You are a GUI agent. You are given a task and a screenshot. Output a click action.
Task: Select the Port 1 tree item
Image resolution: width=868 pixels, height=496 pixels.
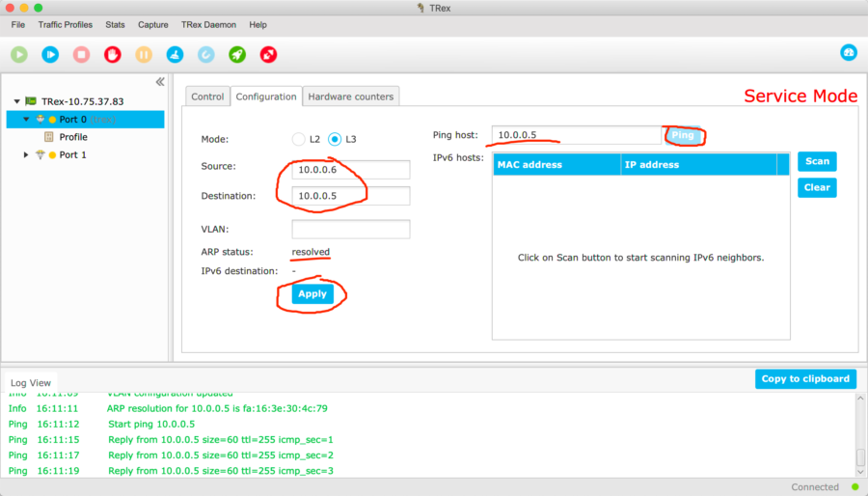[x=73, y=155]
